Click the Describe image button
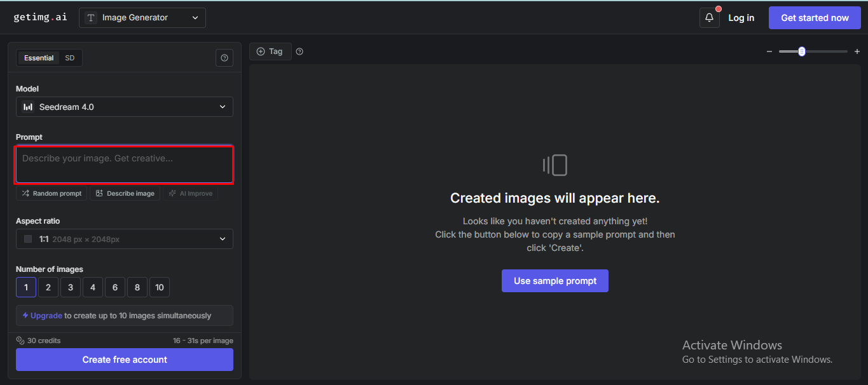Screen dimensions: 868x385 pos(125,193)
